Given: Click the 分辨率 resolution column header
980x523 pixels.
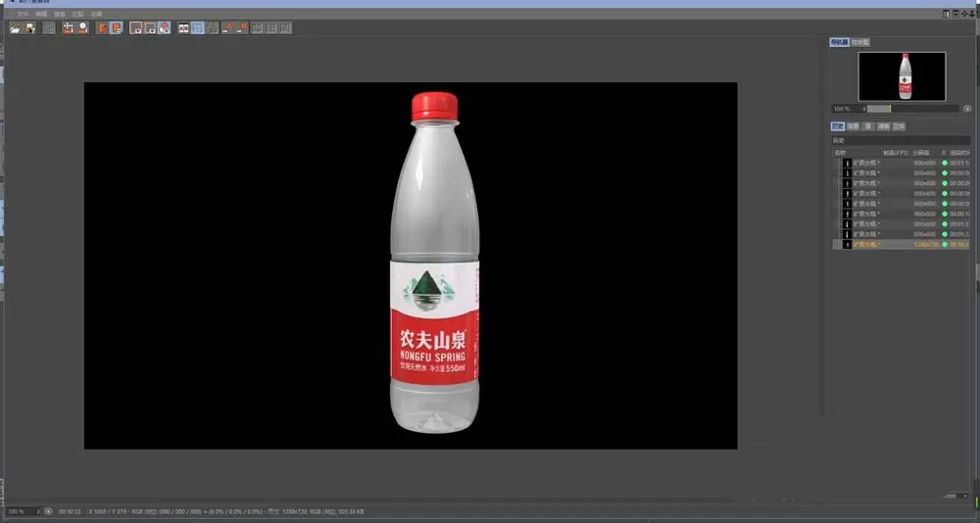Looking at the screenshot, I should (x=921, y=153).
